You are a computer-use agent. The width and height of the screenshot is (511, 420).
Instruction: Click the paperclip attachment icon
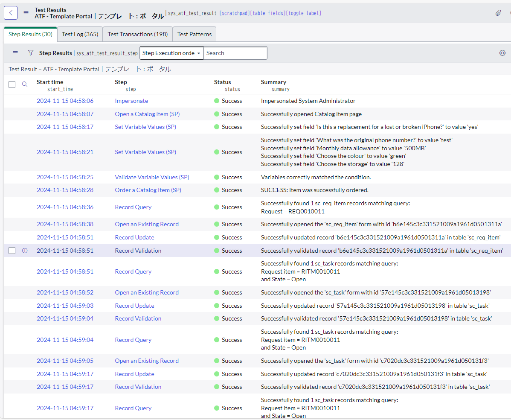498,13
